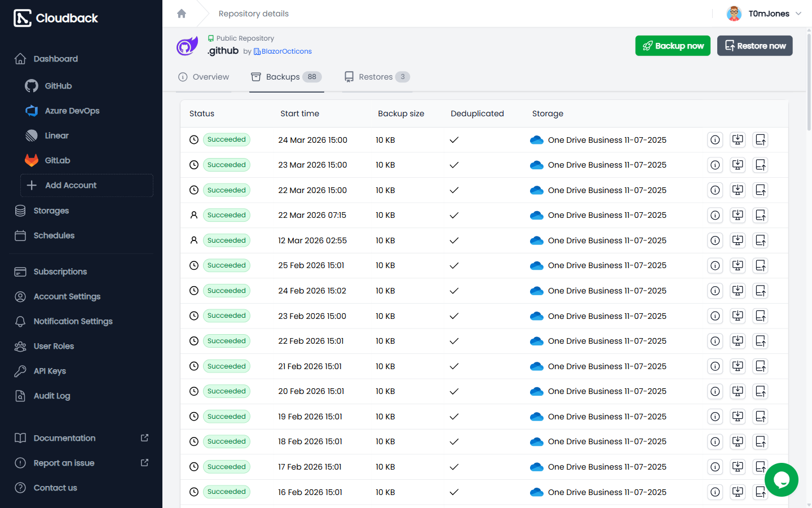
Task: Switch to the Restores tab
Action: 377,77
